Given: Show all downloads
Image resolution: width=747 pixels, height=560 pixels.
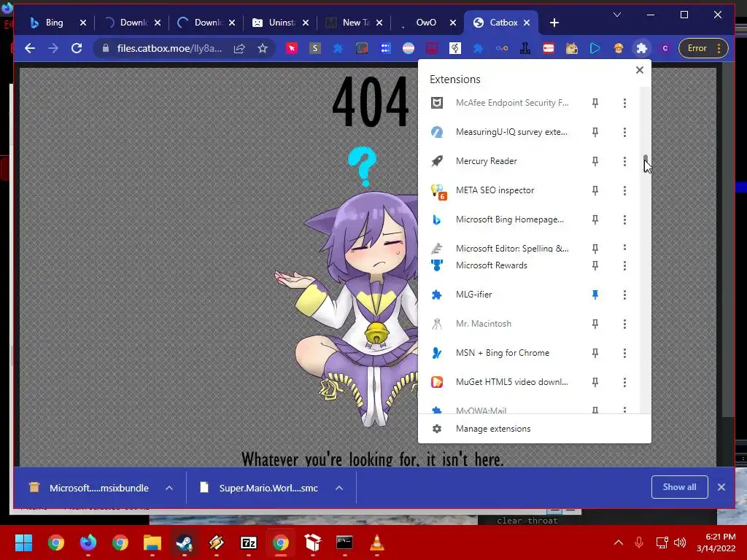Looking at the screenshot, I should [679, 487].
